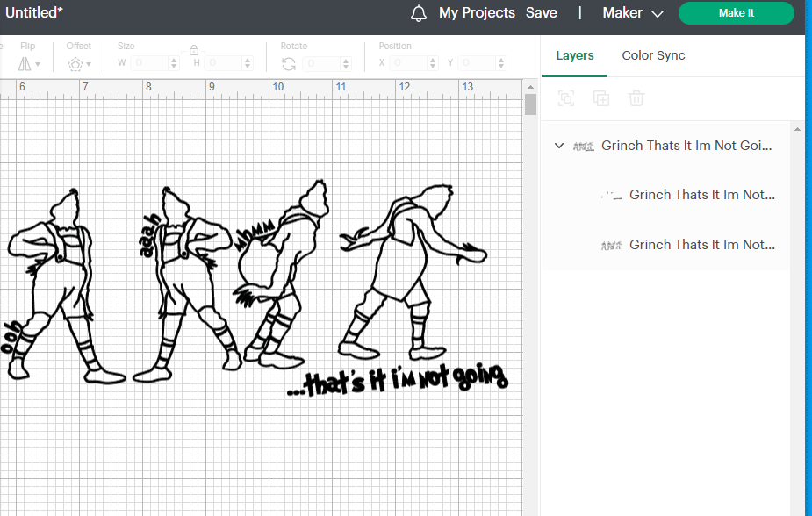Select the 'that's it i'm not going' text

click(397, 380)
